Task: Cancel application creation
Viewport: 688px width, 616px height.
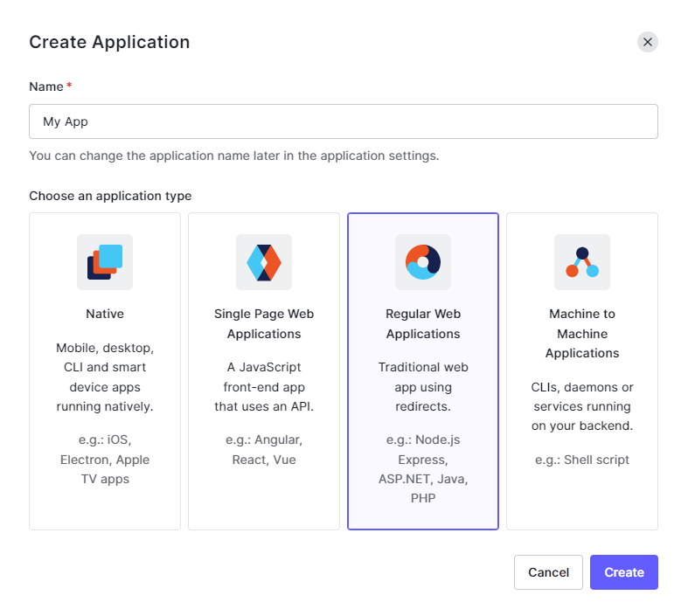Action: [548, 572]
